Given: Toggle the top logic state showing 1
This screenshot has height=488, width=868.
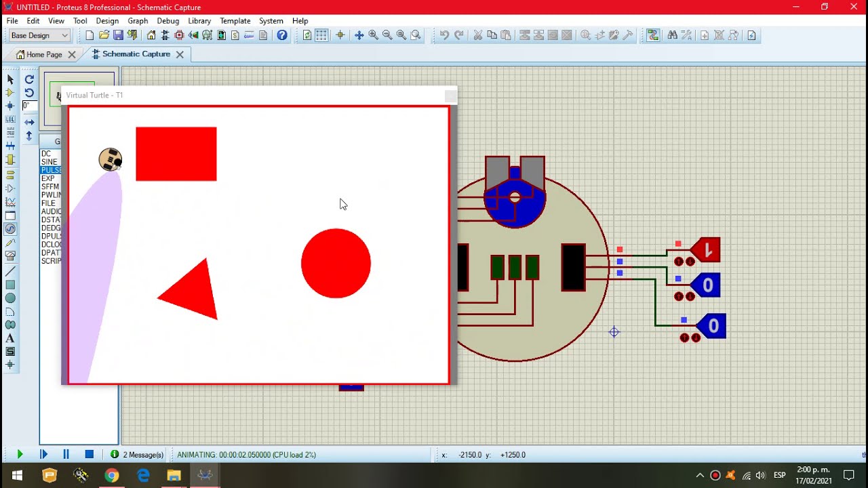Looking at the screenshot, I should click(x=705, y=250).
